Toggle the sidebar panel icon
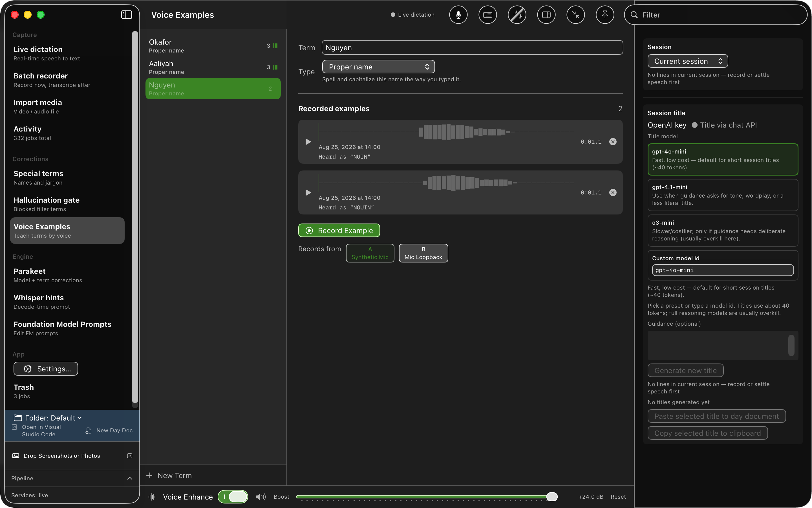 coord(127,15)
